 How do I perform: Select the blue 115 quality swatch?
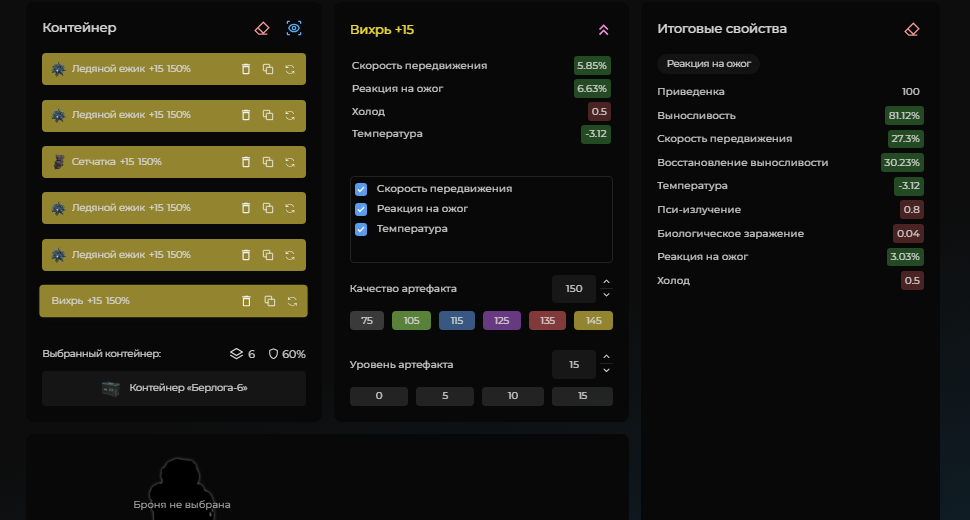pyautogui.click(x=457, y=321)
